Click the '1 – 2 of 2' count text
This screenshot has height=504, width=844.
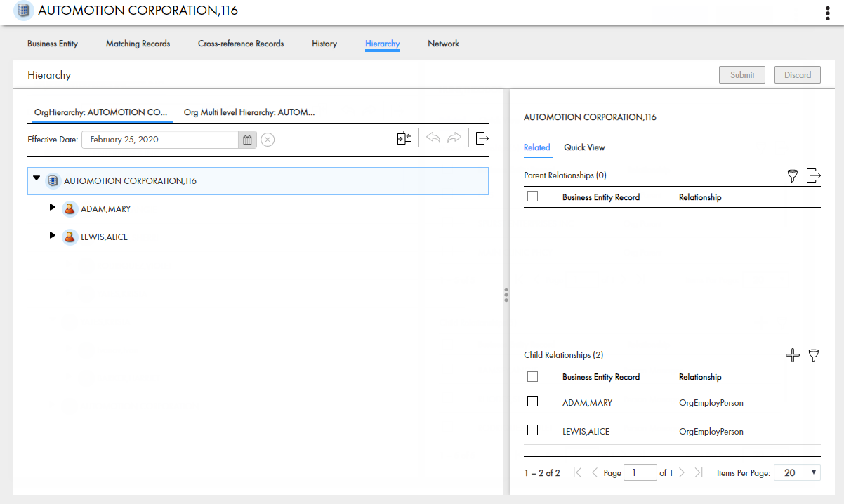542,473
